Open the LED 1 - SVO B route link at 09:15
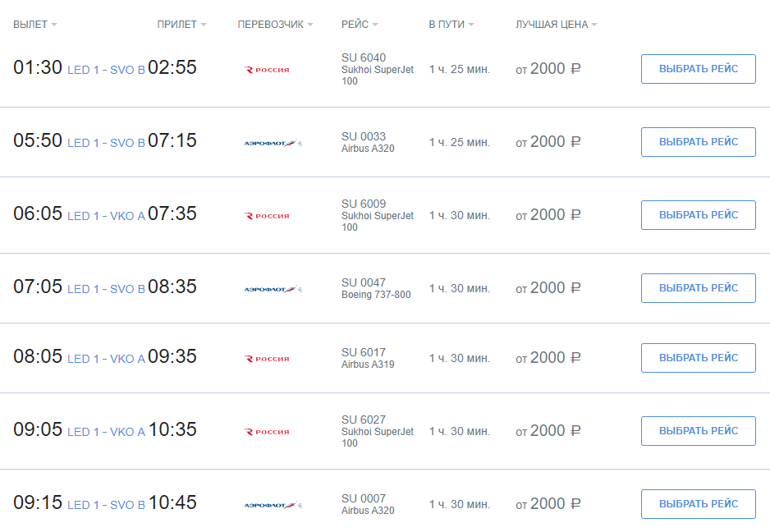This screenshot has width=770, height=532. tap(106, 505)
